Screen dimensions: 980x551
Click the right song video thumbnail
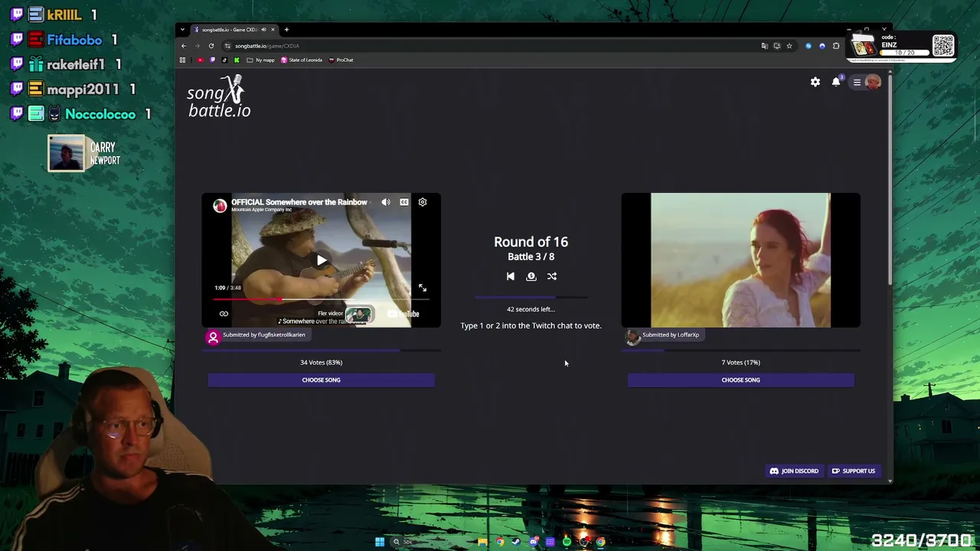pos(740,260)
